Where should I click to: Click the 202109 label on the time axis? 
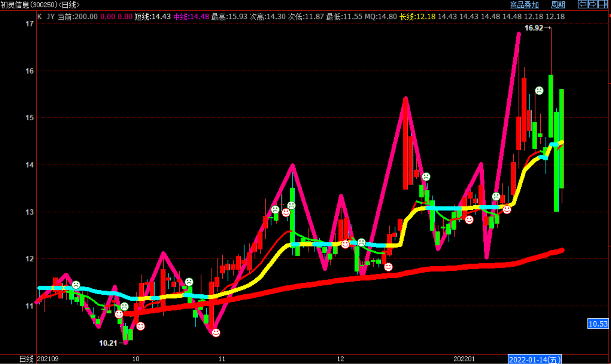point(48,359)
